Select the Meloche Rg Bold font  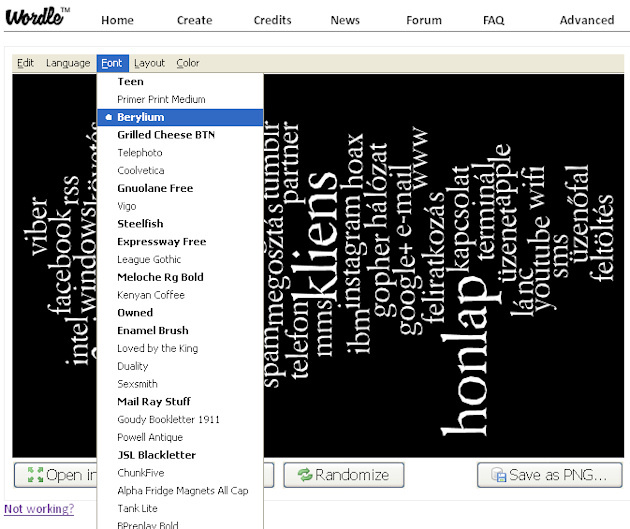click(x=180, y=277)
